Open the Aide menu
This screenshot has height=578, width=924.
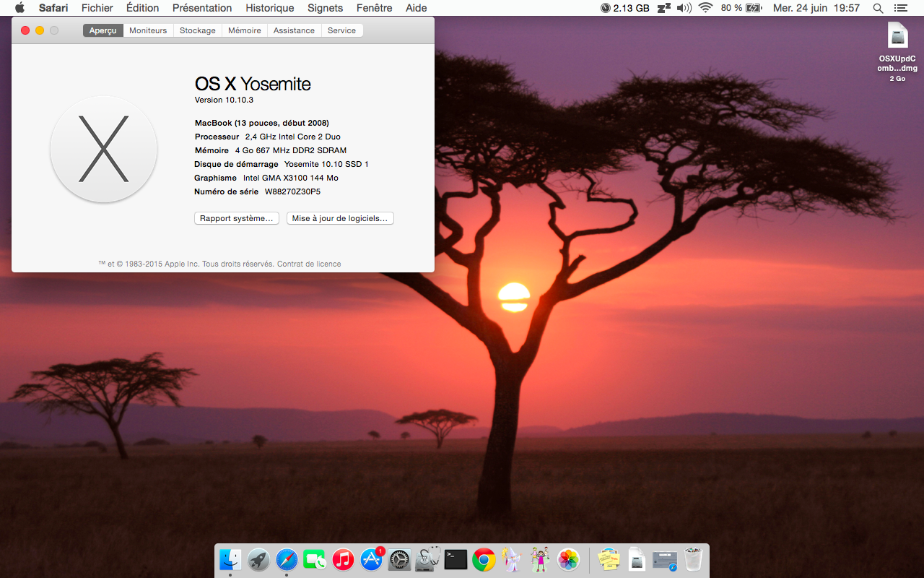(x=416, y=8)
